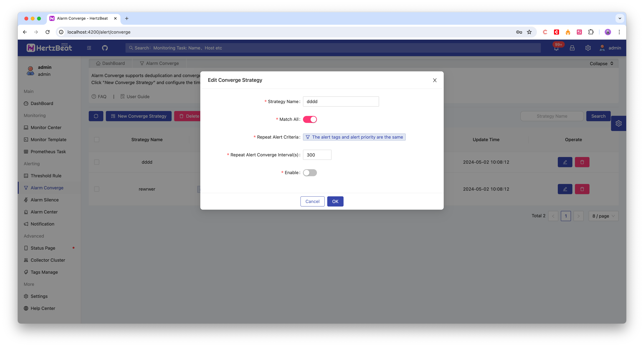
Task: Click the Strategy Name input in dialog
Action: click(x=341, y=101)
